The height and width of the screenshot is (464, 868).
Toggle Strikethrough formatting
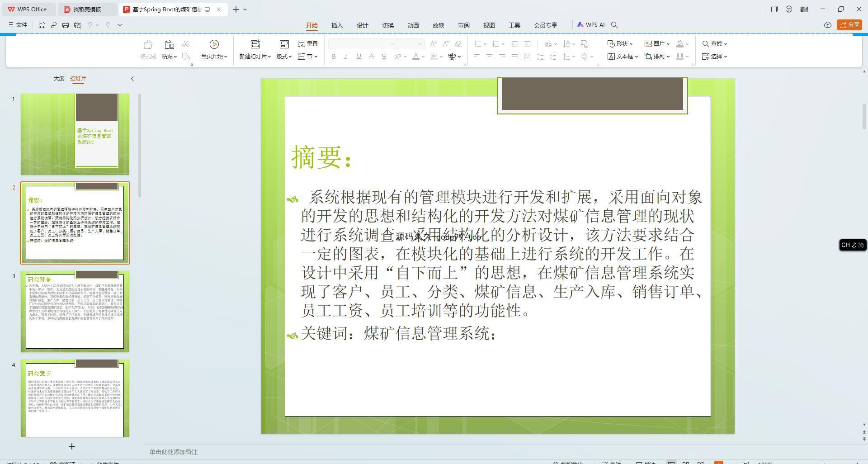372,57
